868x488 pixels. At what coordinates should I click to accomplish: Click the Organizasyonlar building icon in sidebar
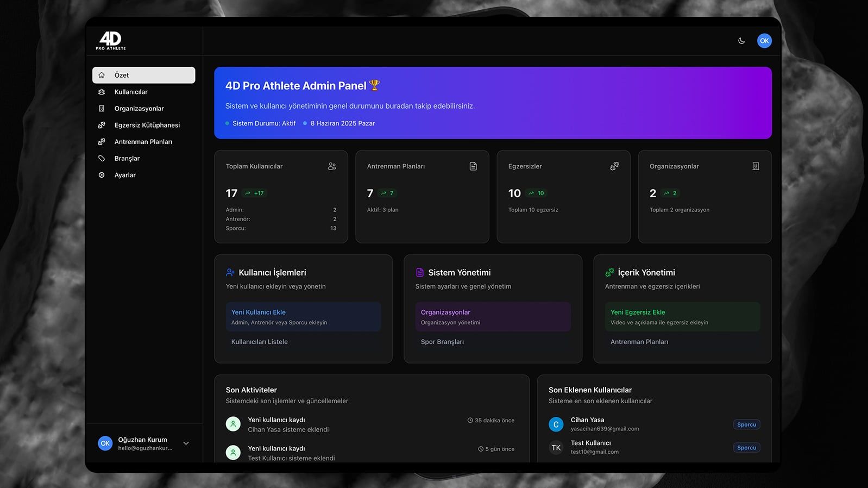[102, 109]
